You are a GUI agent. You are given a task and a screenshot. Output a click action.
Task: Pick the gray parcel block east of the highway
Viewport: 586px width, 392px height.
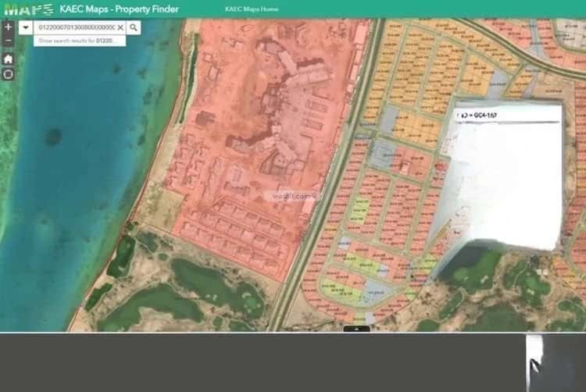click(381, 153)
